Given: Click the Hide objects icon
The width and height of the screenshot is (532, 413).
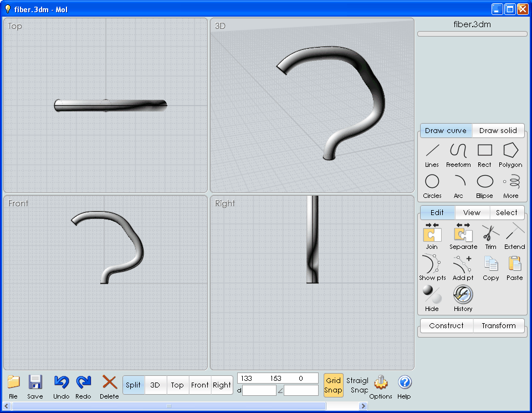Looking at the screenshot, I should (432, 298).
